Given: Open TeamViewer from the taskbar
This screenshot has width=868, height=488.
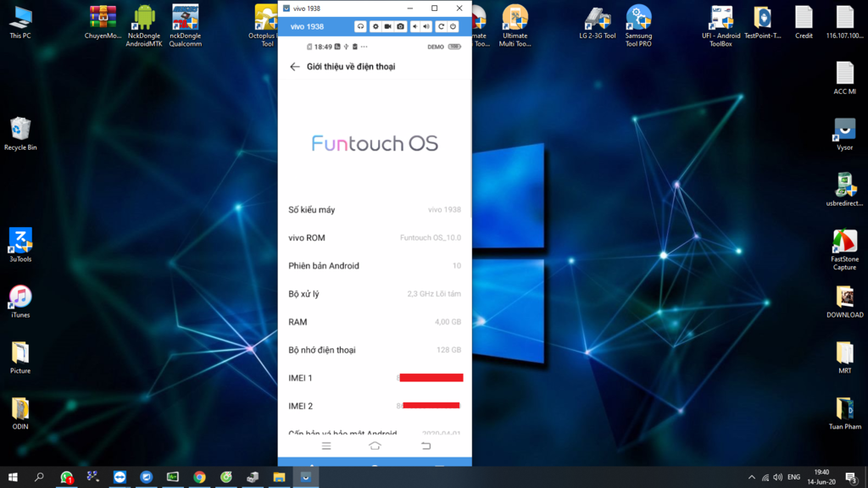Looking at the screenshot, I should pyautogui.click(x=120, y=477).
